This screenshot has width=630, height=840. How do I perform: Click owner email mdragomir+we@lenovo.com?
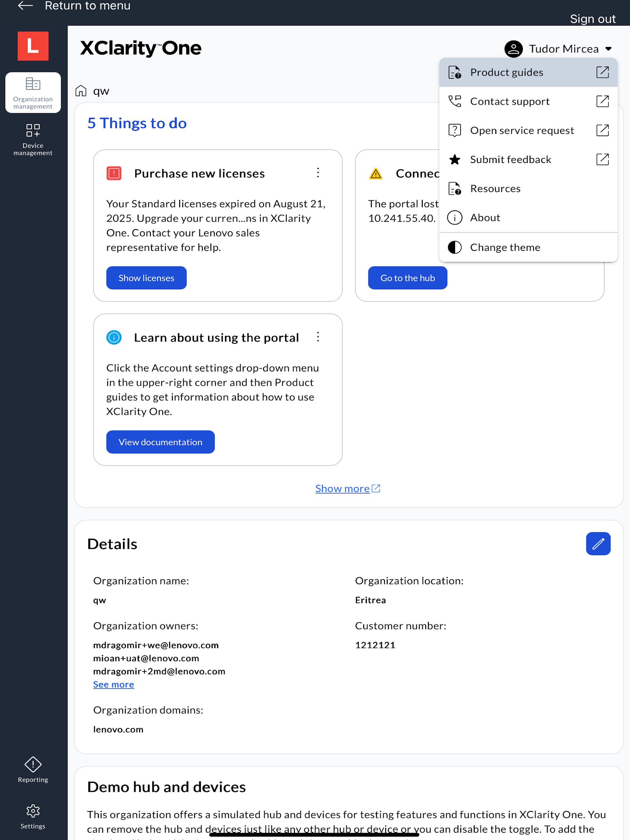pyautogui.click(x=156, y=645)
